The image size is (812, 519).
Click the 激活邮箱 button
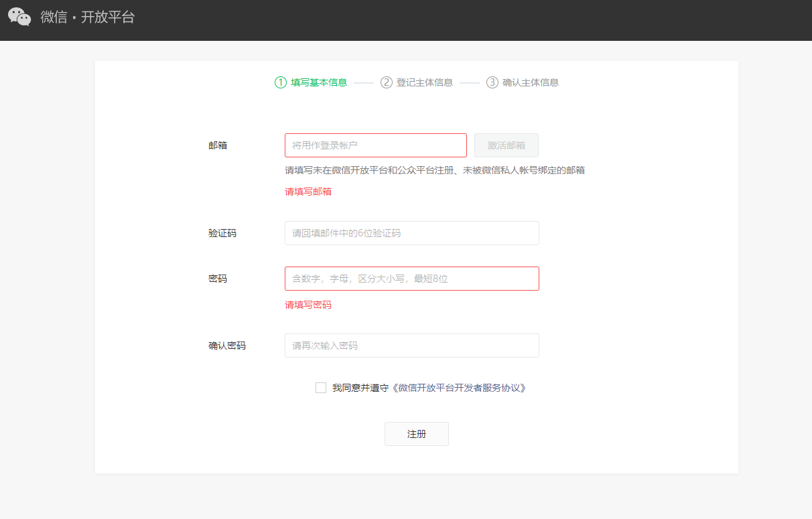click(506, 145)
